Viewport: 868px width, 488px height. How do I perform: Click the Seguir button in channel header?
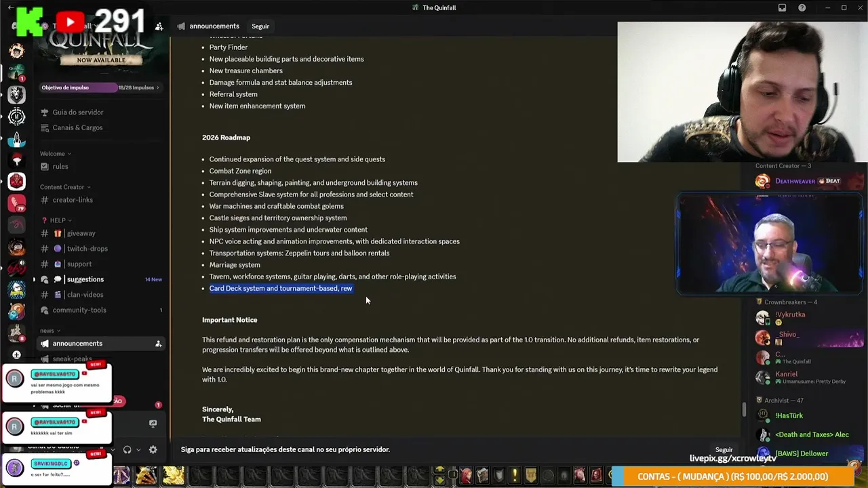point(260,26)
